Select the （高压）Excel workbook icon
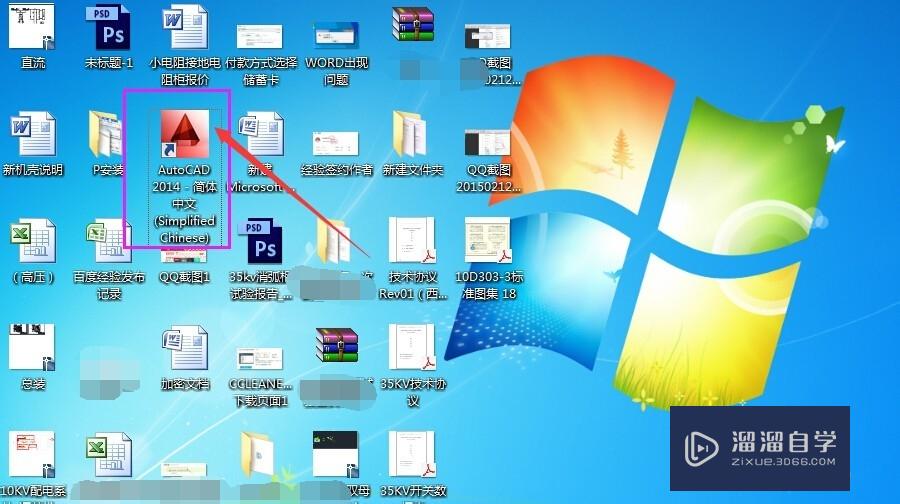Viewport: 900px width, 504px height. (x=33, y=241)
